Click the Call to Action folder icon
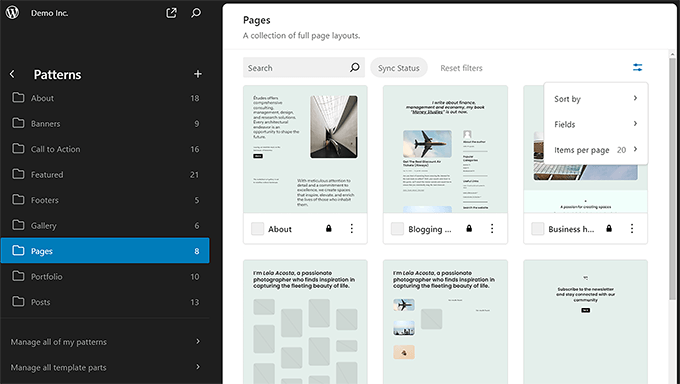The width and height of the screenshot is (680, 384). click(18, 149)
